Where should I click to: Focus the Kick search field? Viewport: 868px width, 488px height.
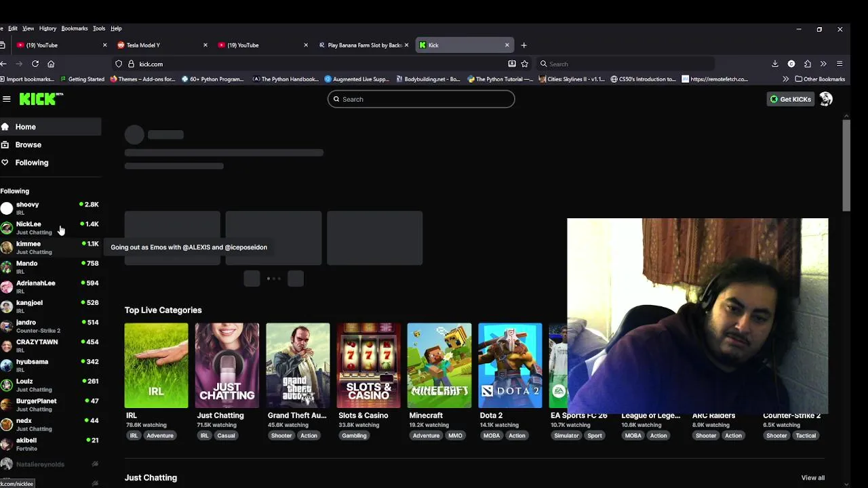420,99
